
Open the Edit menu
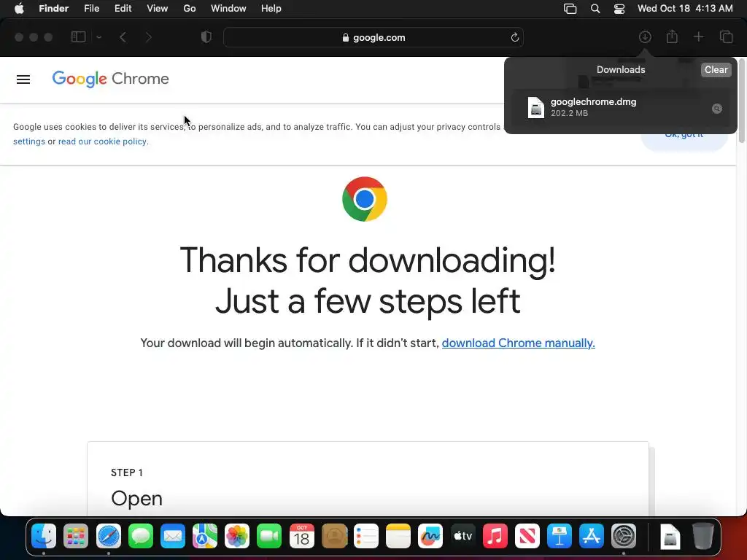click(x=123, y=9)
